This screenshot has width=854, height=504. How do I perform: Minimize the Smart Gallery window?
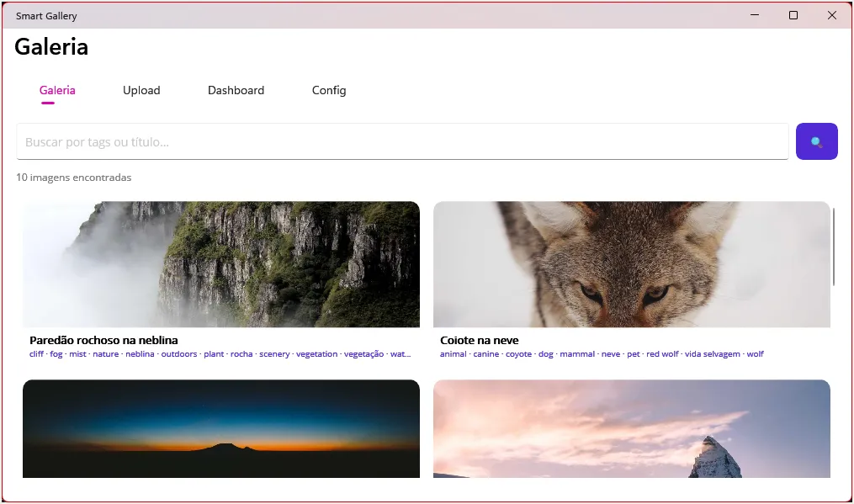point(755,15)
